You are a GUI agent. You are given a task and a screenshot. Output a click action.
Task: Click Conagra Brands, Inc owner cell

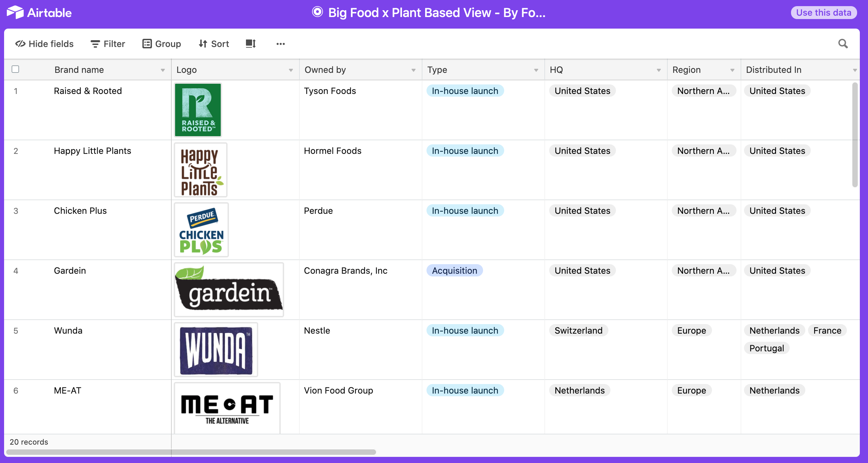click(361, 290)
